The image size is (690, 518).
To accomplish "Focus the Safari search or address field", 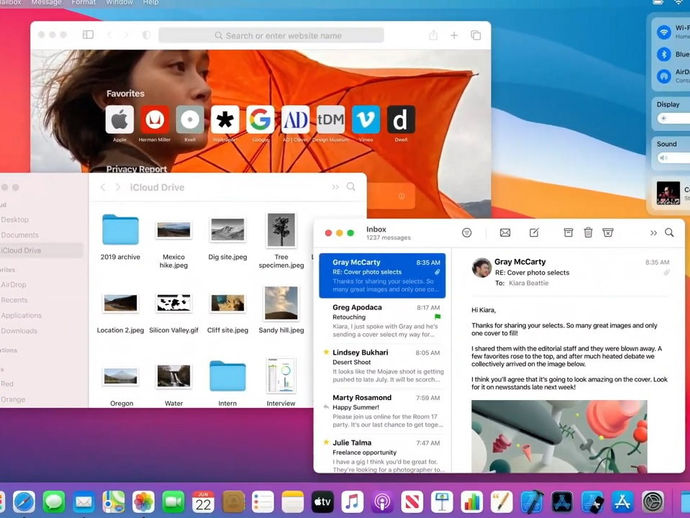I will click(271, 35).
